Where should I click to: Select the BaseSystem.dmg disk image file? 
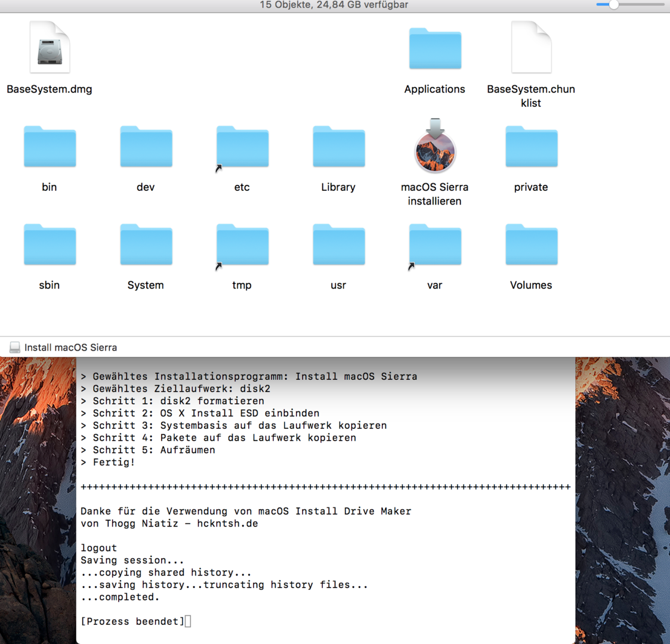(50, 48)
